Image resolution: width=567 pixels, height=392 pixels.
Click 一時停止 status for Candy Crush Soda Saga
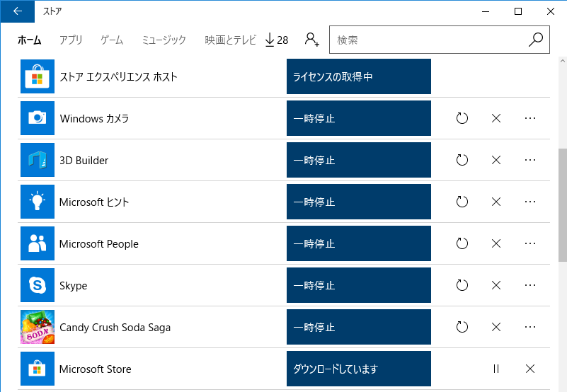pyautogui.click(x=359, y=327)
